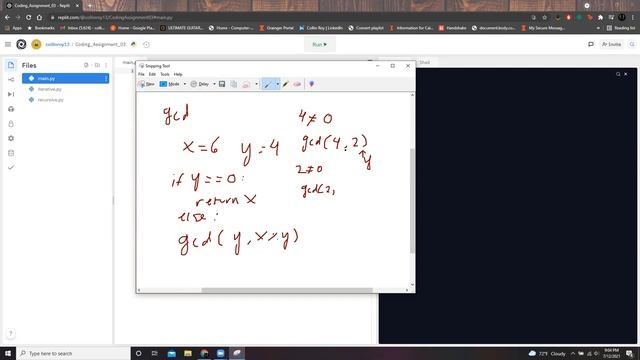Click the Edit with Paint 3D icon
The height and width of the screenshot is (360, 640).
311,84
